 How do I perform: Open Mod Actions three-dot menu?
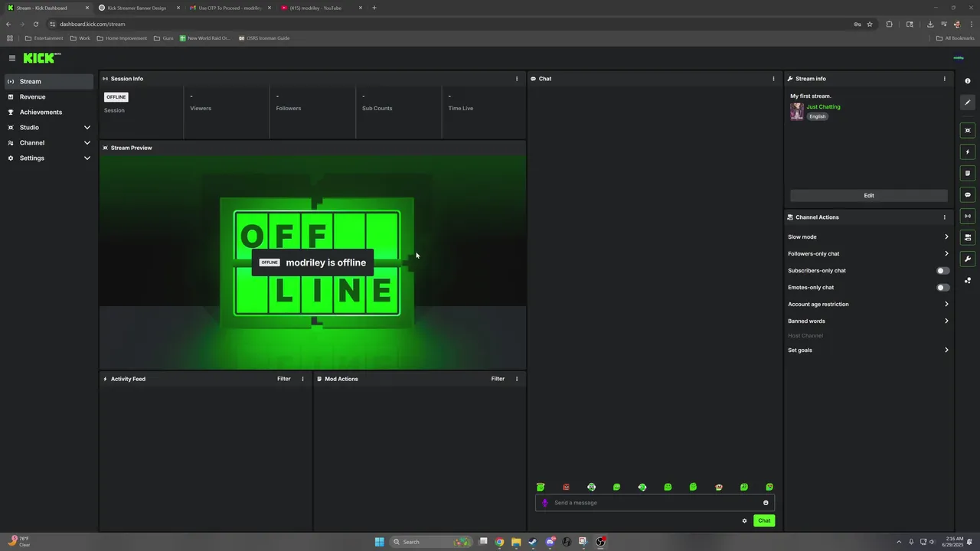coord(517,379)
